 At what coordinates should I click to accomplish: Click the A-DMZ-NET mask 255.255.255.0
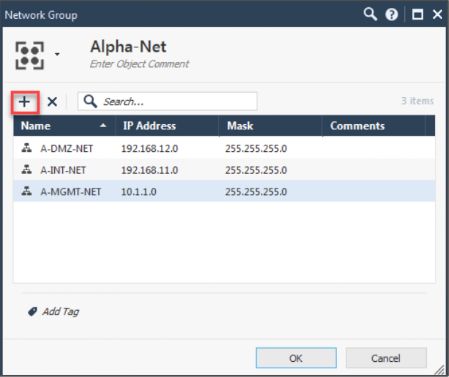(256, 148)
